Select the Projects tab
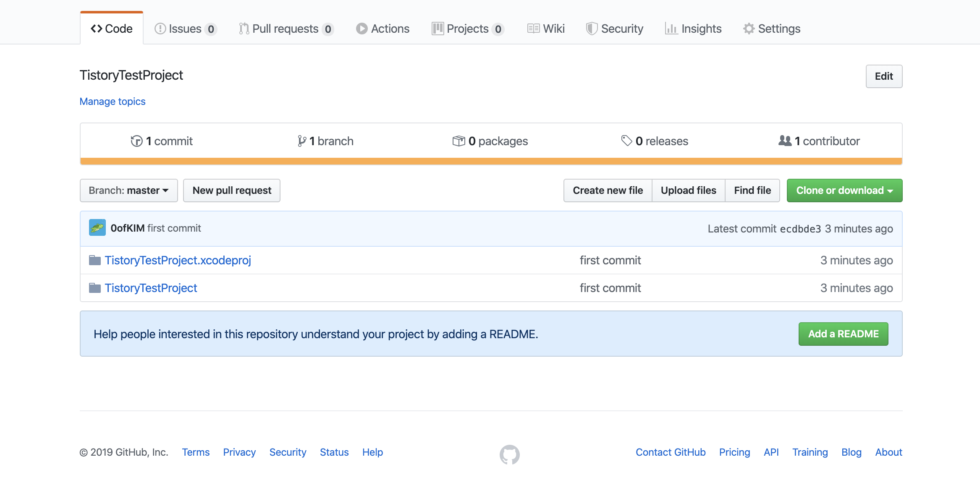Screen dimensions: 980x501 pyautogui.click(x=468, y=29)
